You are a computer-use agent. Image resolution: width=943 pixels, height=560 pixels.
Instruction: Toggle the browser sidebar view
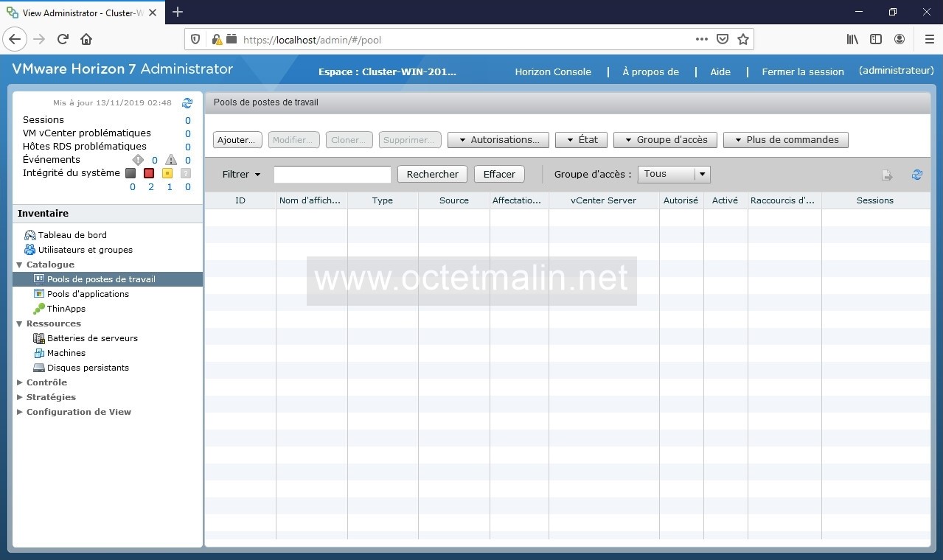(876, 40)
